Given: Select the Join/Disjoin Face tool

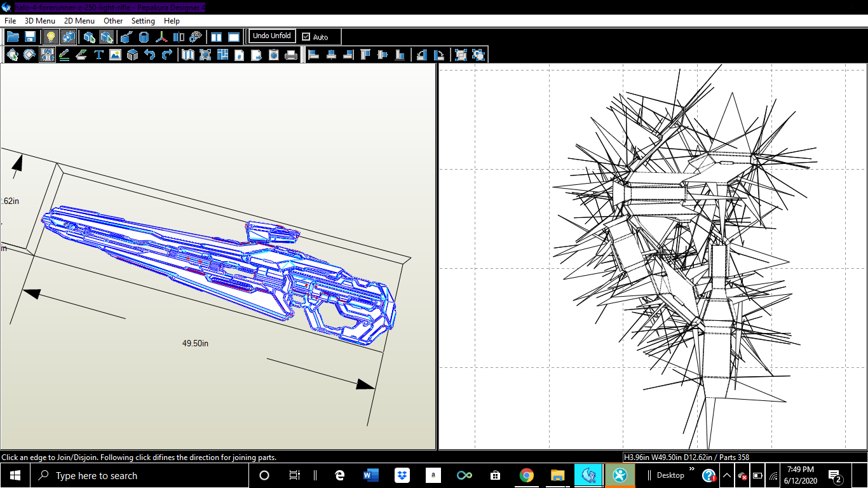Looking at the screenshot, I should [47, 55].
